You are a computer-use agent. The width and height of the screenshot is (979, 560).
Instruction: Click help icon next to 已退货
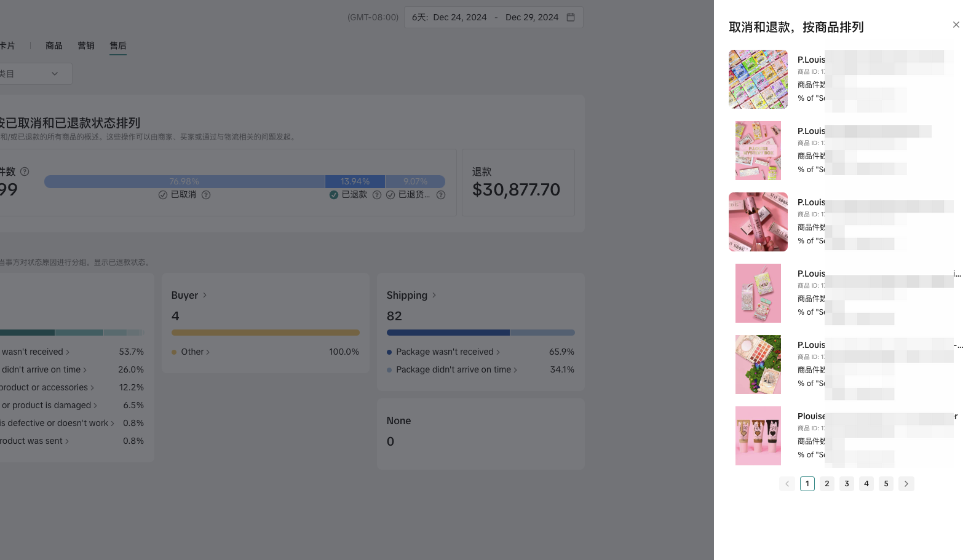point(441,195)
